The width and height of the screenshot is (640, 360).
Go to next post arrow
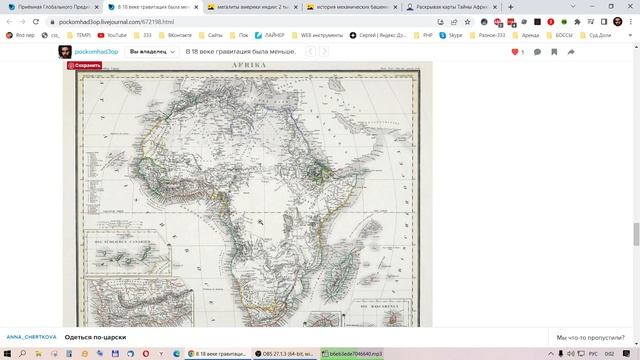pyautogui.click(x=324, y=51)
